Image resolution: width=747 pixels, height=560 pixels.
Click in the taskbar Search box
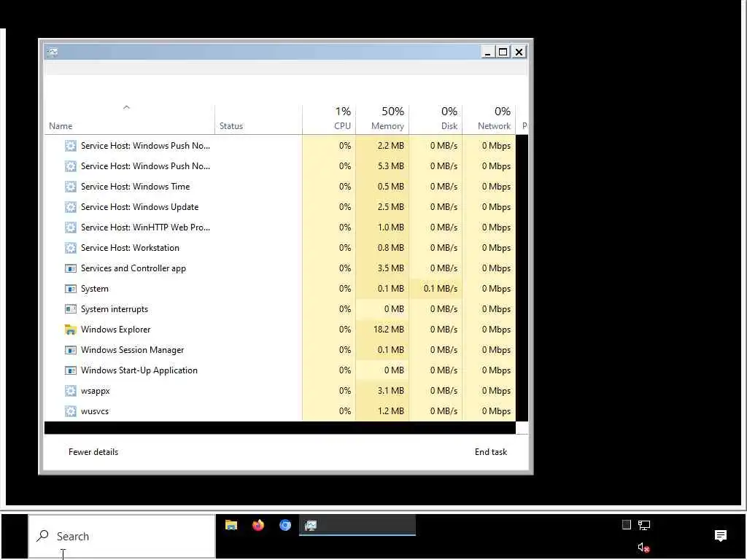point(122,536)
